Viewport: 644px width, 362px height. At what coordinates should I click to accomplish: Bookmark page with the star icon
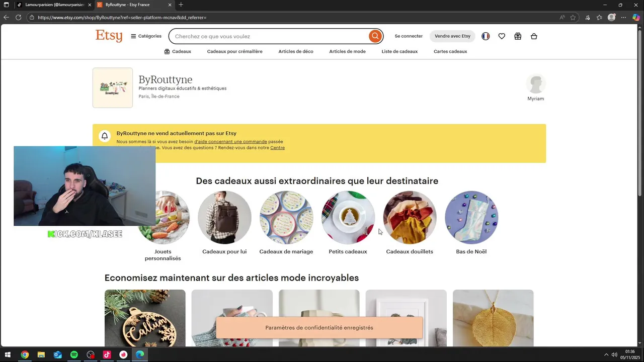(573, 17)
